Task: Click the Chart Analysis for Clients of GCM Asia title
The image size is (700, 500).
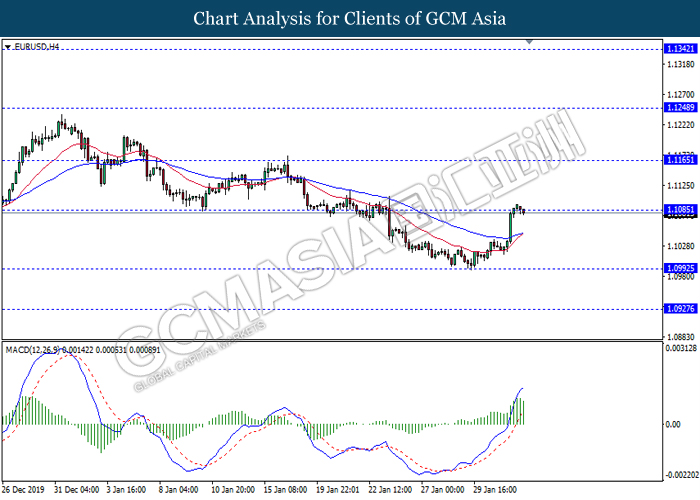Action: coord(350,19)
